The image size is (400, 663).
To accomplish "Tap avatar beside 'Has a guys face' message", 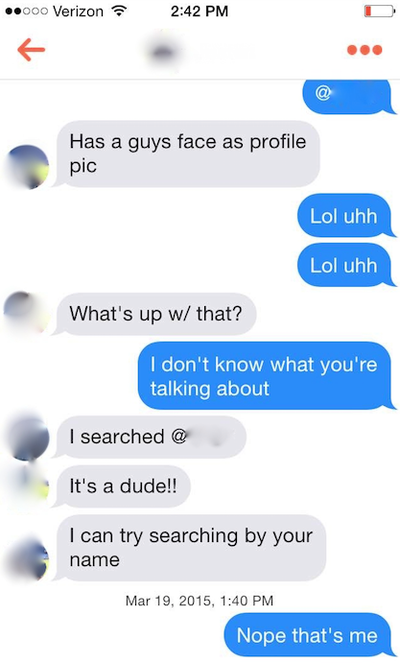I will pyautogui.click(x=27, y=167).
